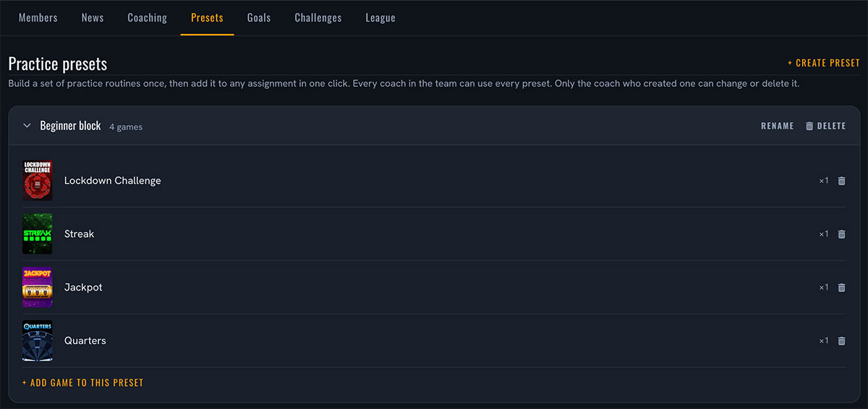Click Add Game To This Preset
The height and width of the screenshot is (409, 868).
(83, 382)
